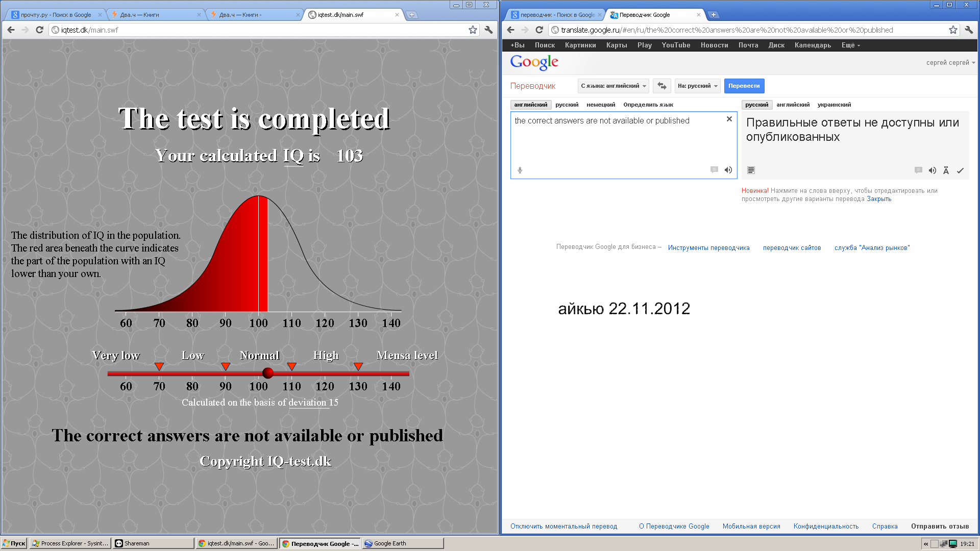Select source language русский
This screenshot has height=551, width=980.
pyautogui.click(x=567, y=105)
